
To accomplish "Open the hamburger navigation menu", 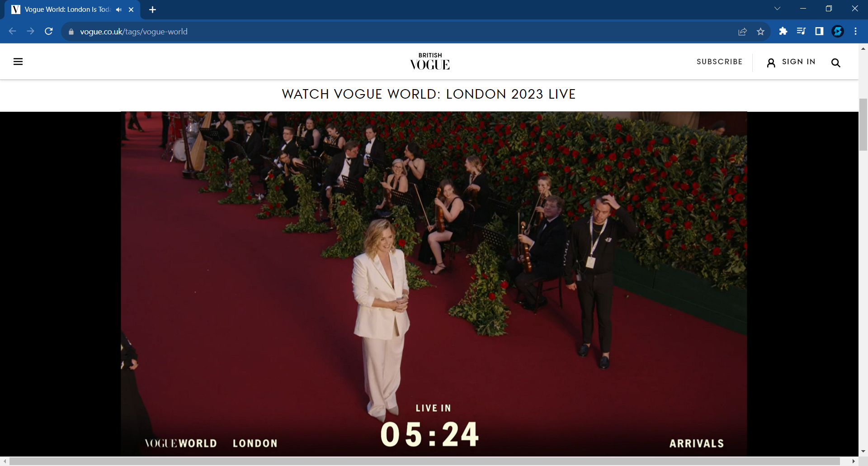I will 18,62.
